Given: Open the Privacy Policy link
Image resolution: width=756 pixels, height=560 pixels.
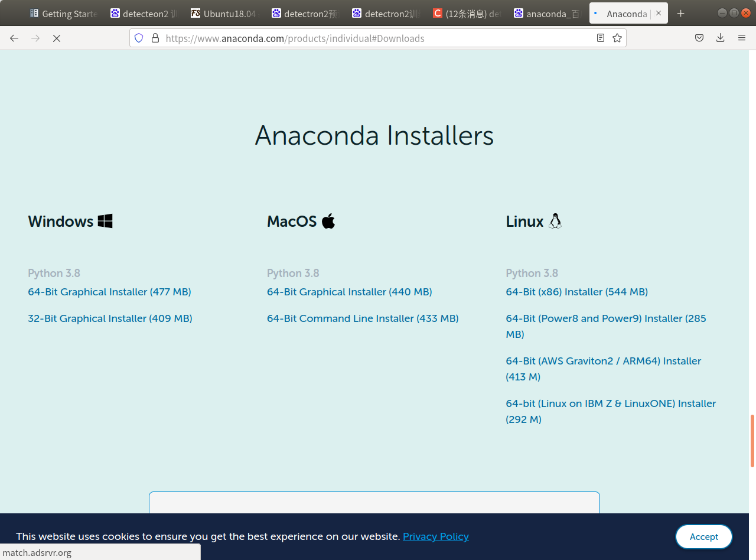Looking at the screenshot, I should (436, 536).
